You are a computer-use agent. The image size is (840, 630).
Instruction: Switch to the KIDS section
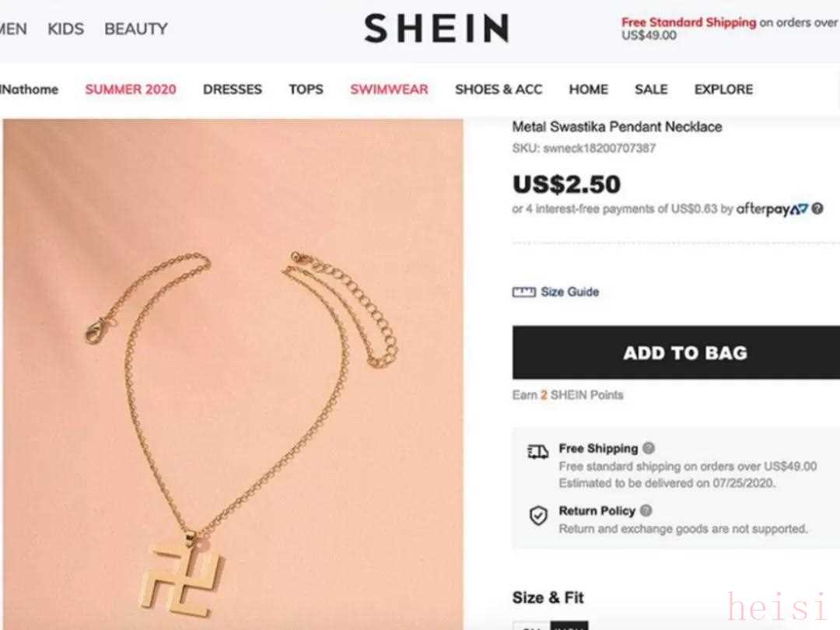pos(65,29)
